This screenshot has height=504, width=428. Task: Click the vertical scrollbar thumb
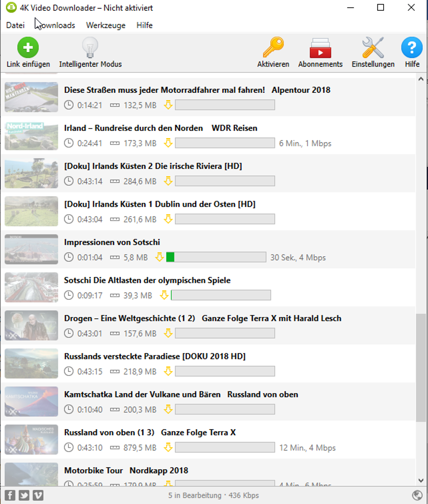(x=421, y=368)
